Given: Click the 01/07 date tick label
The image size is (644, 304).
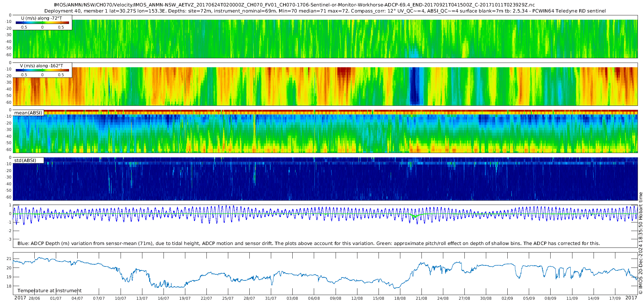Looking at the screenshot, I should (x=56, y=298).
